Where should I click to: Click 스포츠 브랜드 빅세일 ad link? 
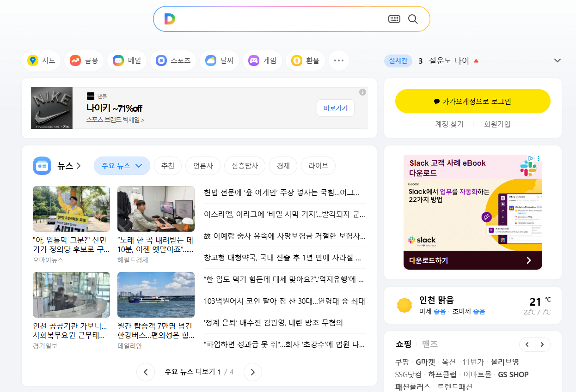tap(116, 120)
